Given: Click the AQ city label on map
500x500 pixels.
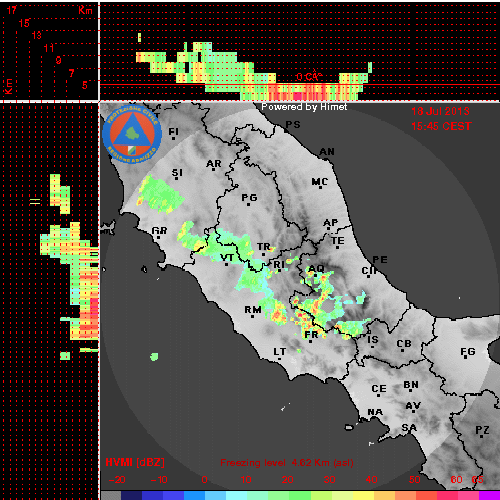Looking at the screenshot, I should pos(316,269).
